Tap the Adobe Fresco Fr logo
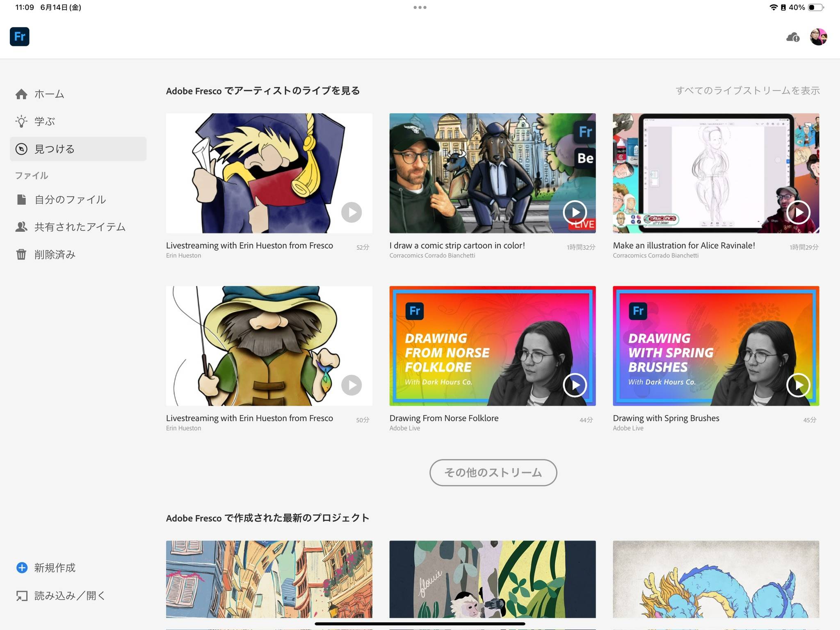 20,37
